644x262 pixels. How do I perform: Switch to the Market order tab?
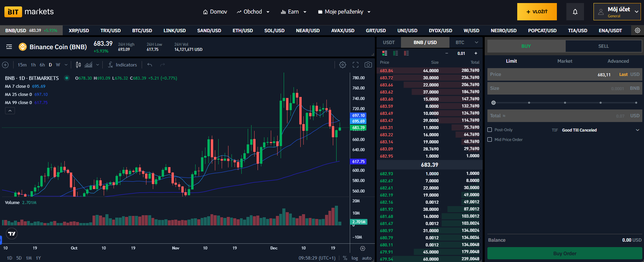[x=565, y=61]
